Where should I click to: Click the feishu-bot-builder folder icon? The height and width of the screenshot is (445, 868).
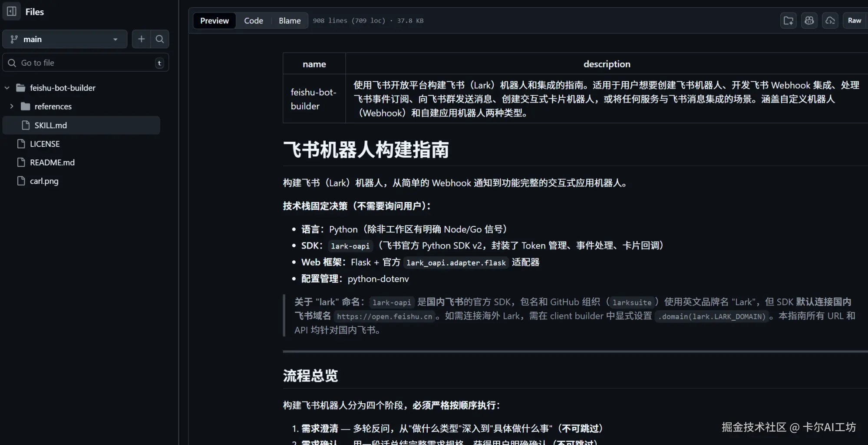pyautogui.click(x=21, y=88)
